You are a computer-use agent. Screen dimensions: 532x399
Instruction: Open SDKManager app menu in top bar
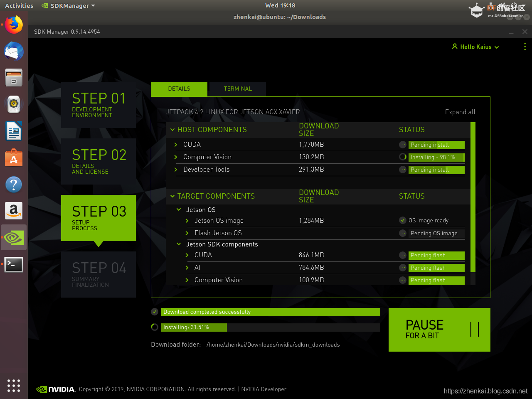(x=69, y=6)
